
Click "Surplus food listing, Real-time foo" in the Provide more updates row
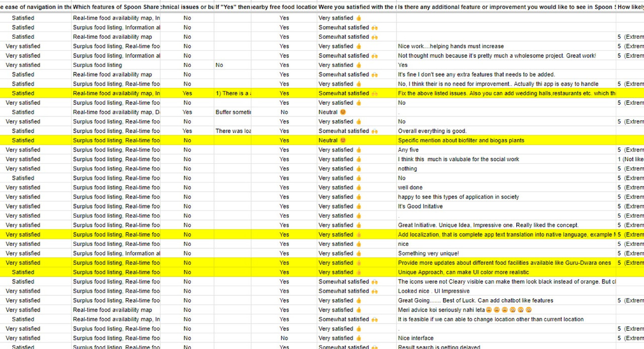[x=116, y=263]
